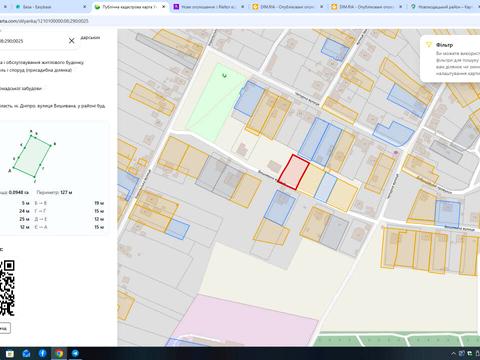Viewport: 480px width, 360px height.
Task: Select the perimeter value 127 m
Action: coord(66,192)
